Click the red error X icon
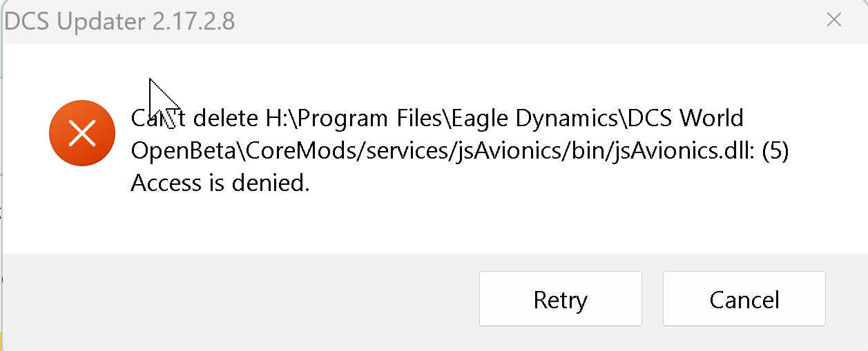868x351 pixels. 82,133
